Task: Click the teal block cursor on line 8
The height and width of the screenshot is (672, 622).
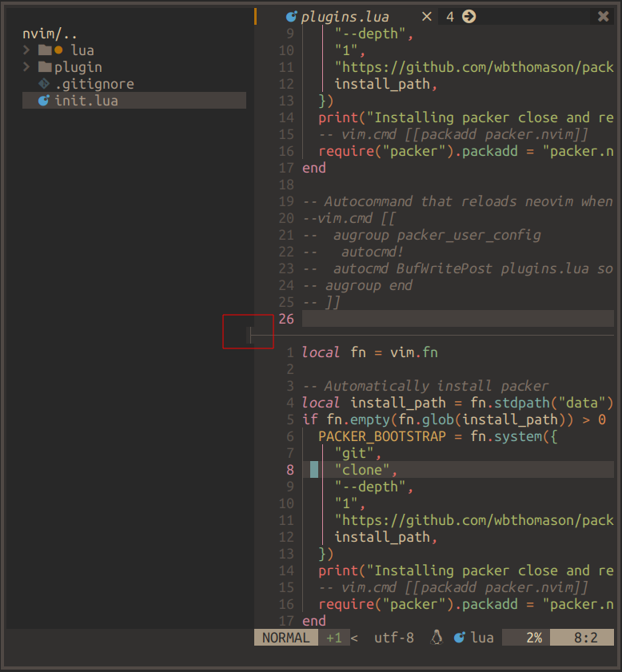Action: 314,470
